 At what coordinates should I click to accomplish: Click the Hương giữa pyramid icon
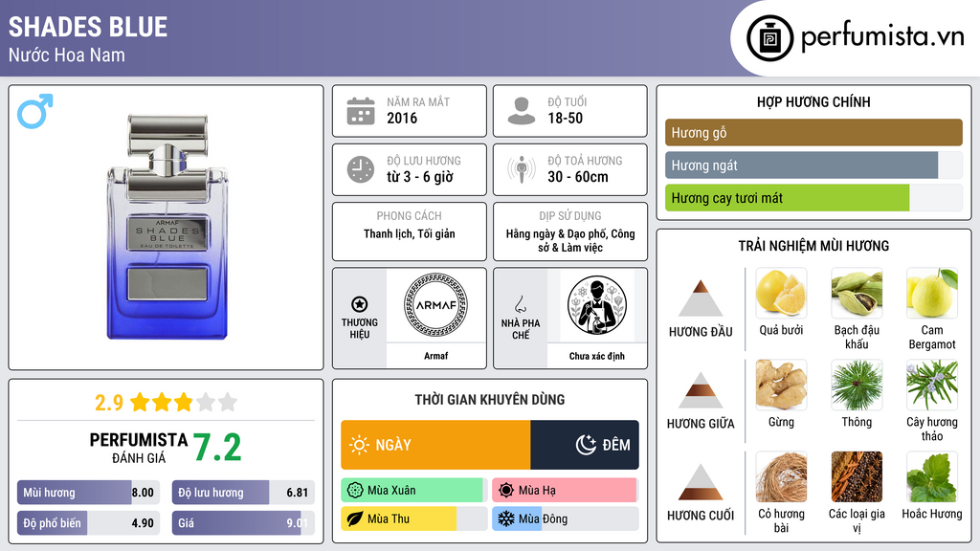(701, 390)
